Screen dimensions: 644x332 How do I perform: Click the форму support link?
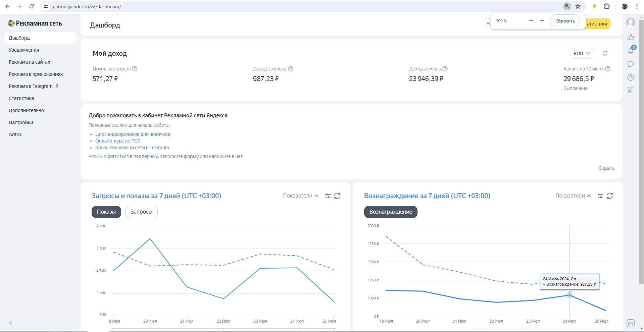191,156
